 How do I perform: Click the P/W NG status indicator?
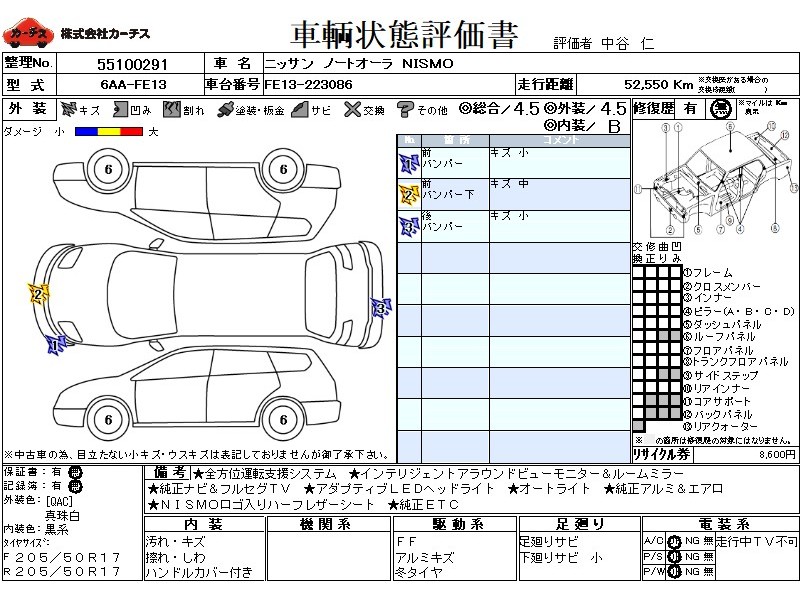(x=675, y=571)
